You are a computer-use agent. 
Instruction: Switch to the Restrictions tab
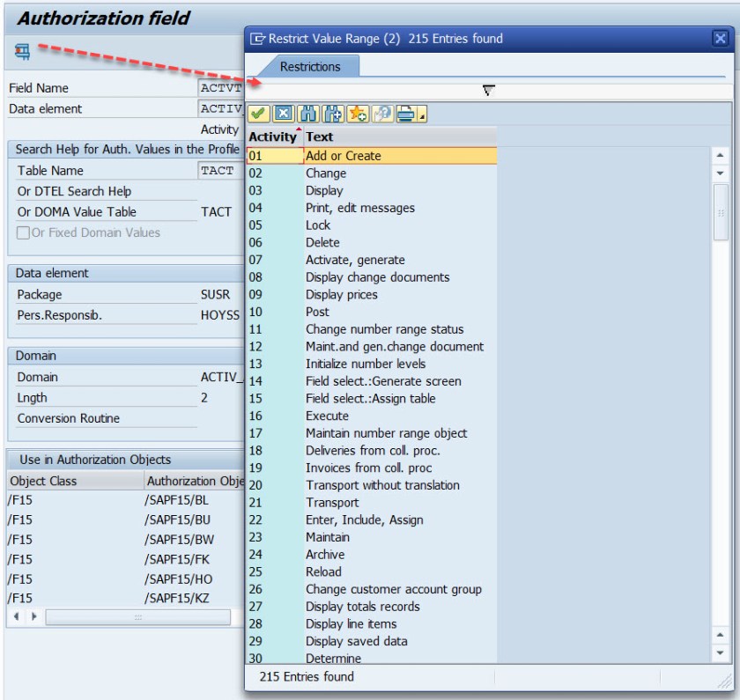coord(309,66)
